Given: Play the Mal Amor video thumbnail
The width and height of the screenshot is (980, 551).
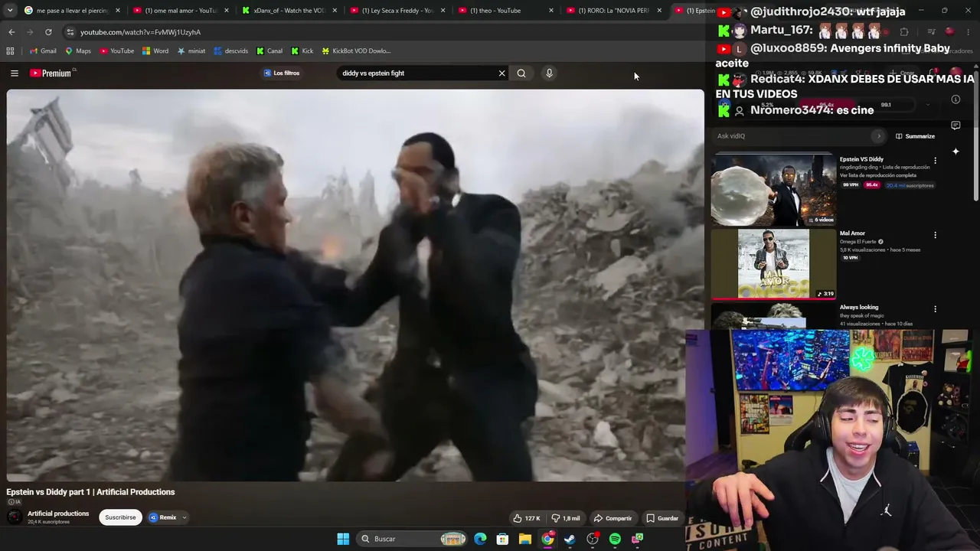Looking at the screenshot, I should click(773, 264).
